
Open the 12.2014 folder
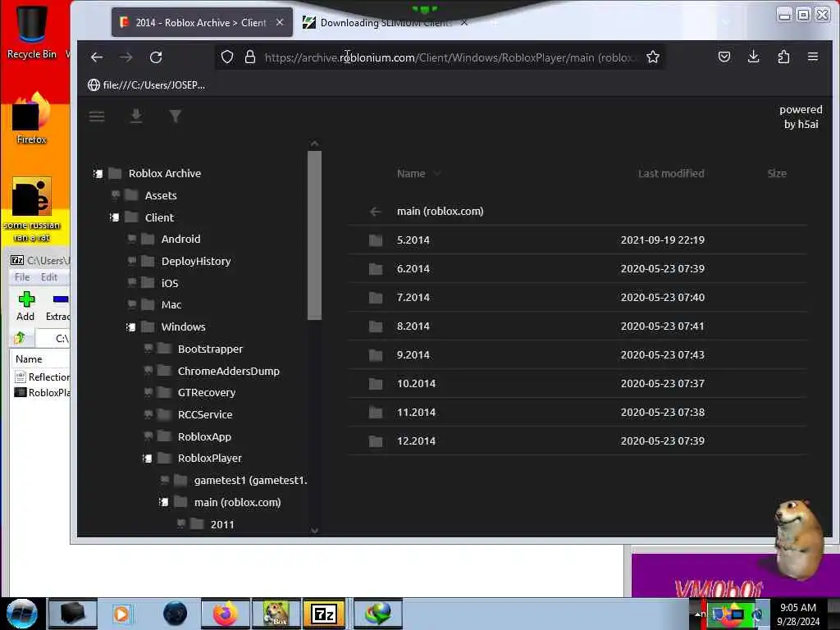point(577,441)
